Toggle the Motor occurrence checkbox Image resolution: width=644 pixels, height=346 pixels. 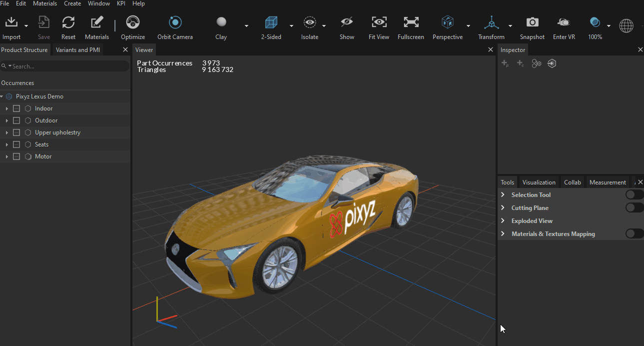click(16, 156)
